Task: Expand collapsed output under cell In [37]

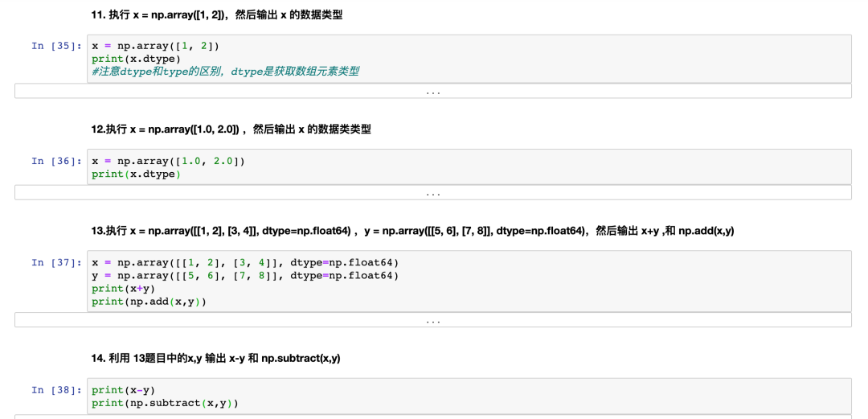Action: (x=433, y=320)
